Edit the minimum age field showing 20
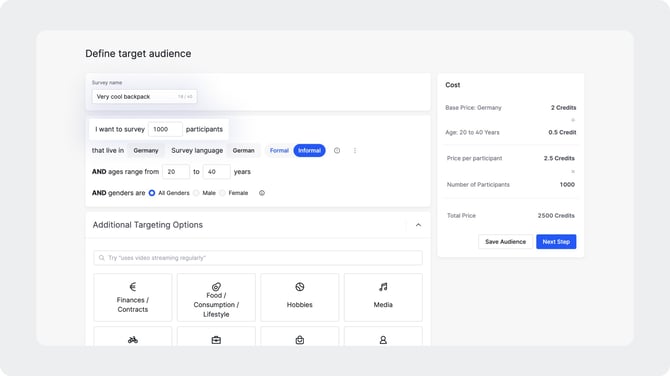This screenshot has height=376, width=670. [x=176, y=172]
